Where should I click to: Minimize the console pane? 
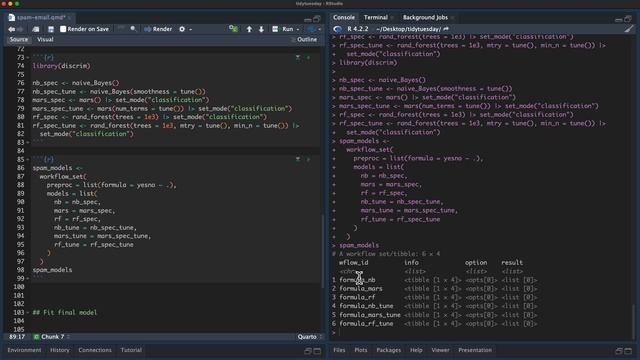pyautogui.click(x=619, y=19)
